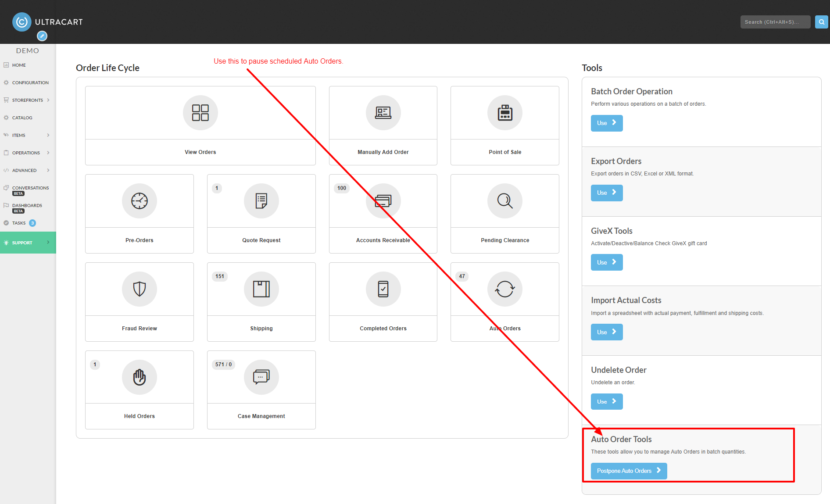The image size is (830, 504).
Task: Expand the Advanced submenu chevron
Action: [48, 170]
